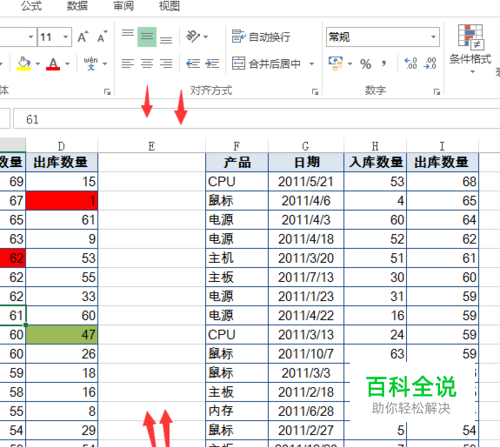This screenshot has width=500, height=447.
Task: Open 条件格式 conditional formatting
Action: [x=470, y=44]
